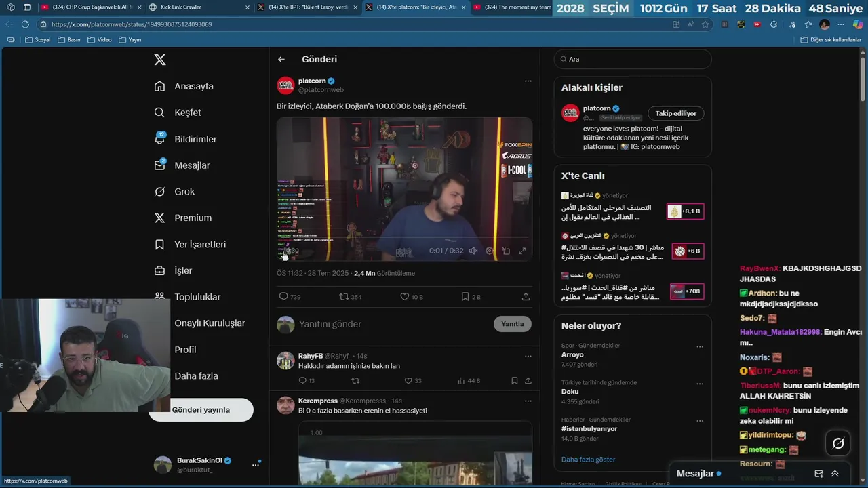
Task: Repost RahyFB's comment
Action: click(x=355, y=381)
